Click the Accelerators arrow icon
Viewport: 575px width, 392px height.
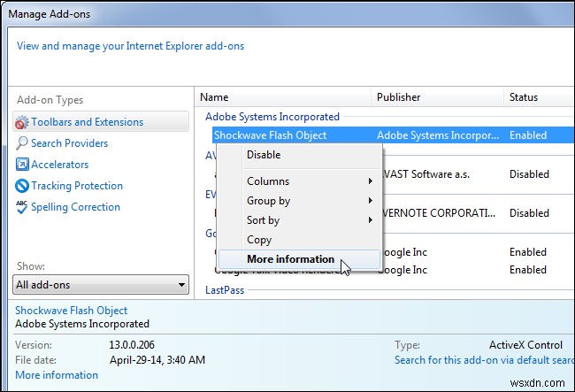(22, 165)
